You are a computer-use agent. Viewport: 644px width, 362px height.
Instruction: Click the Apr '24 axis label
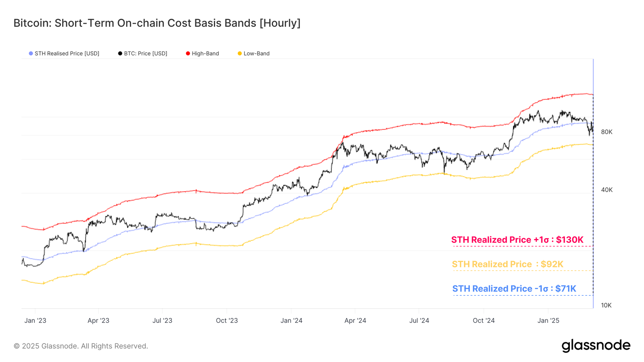pyautogui.click(x=355, y=320)
